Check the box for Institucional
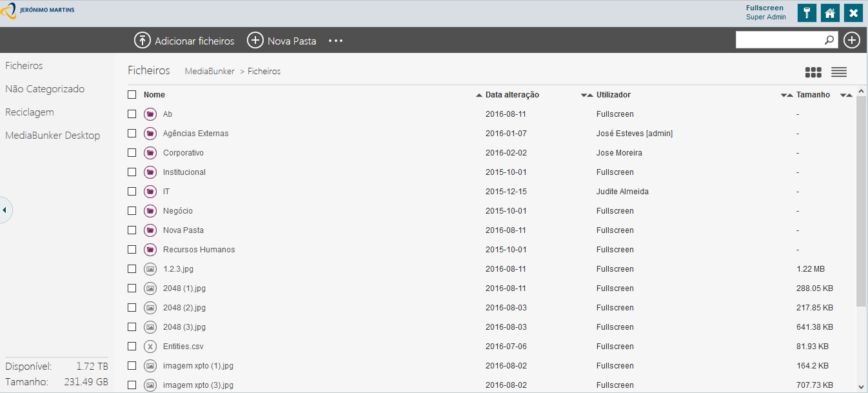Screen dimensions: 868x393 132,172
